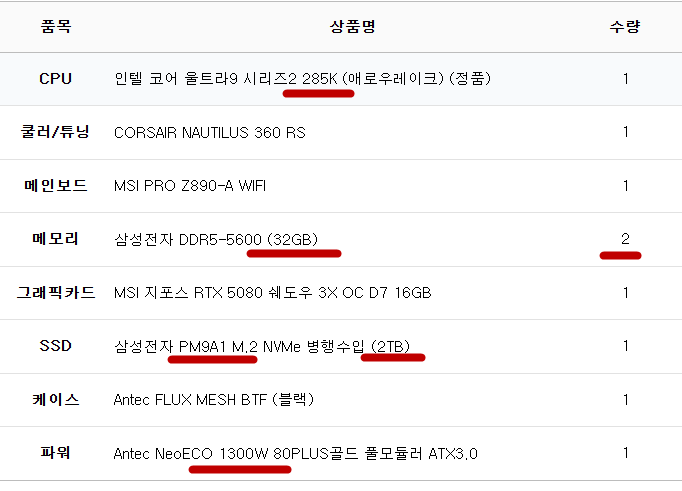Click the 상품명 column header
This screenshot has height=491, width=682.
(352, 26)
